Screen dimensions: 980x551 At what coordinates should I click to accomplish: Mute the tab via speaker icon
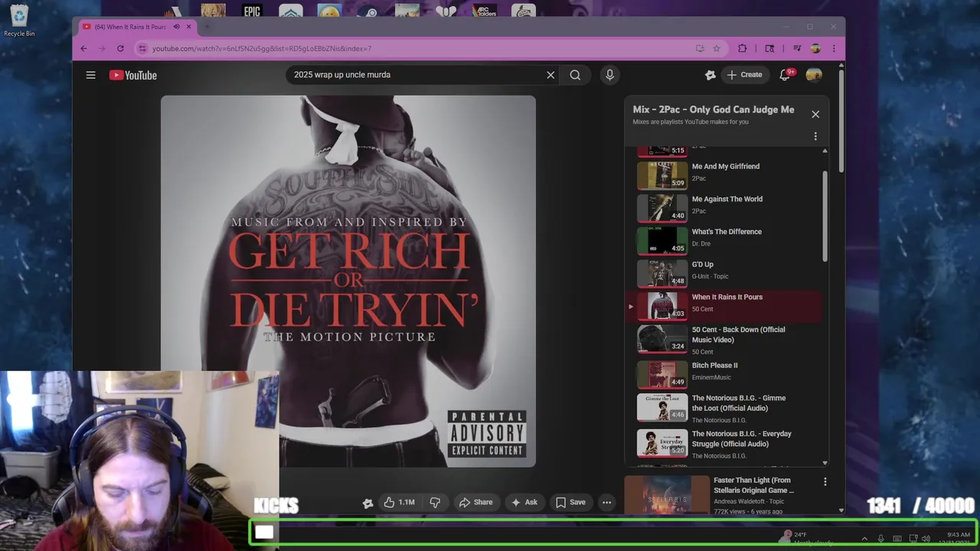(x=176, y=27)
